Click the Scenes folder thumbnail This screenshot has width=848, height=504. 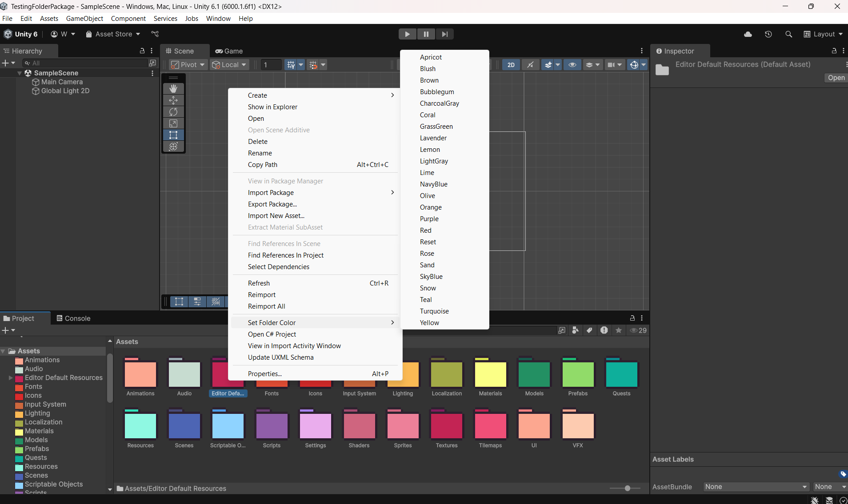coord(184,425)
